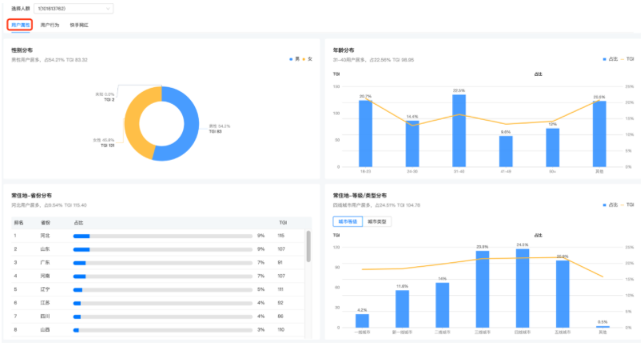Select the 城市等级 view button

coord(347,221)
